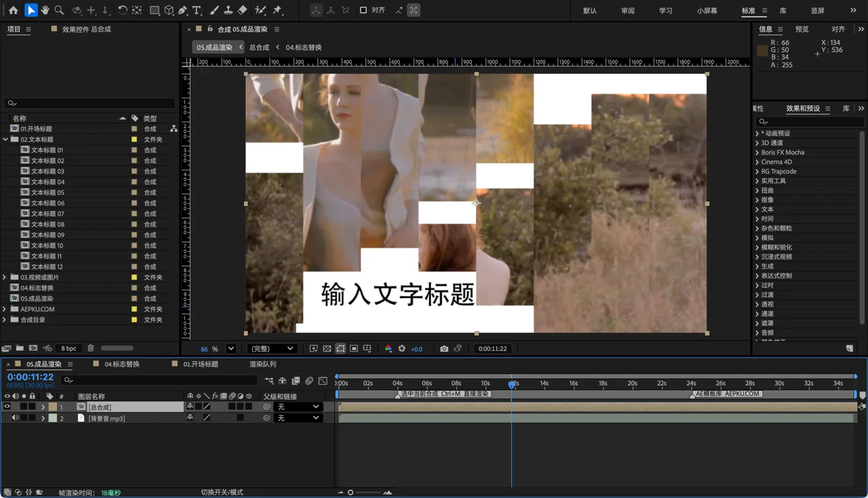Open the (完整) resolution dropdown

[x=272, y=349]
